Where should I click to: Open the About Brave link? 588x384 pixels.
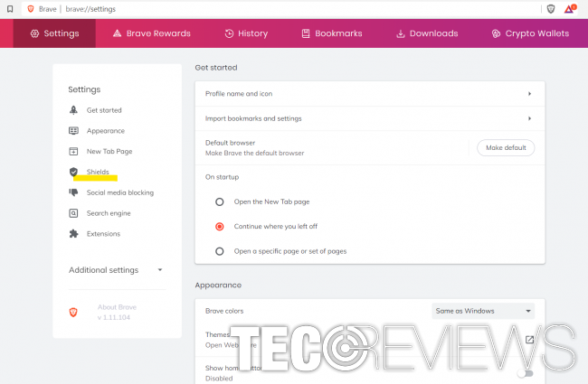(117, 307)
